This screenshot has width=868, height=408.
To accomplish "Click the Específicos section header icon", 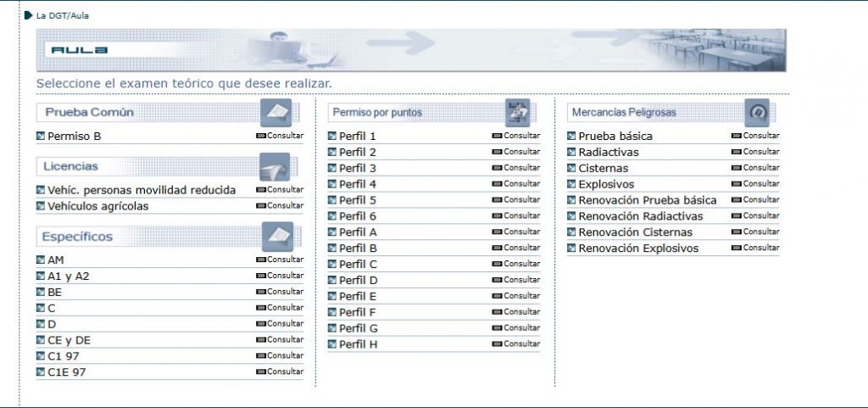I will (x=277, y=236).
